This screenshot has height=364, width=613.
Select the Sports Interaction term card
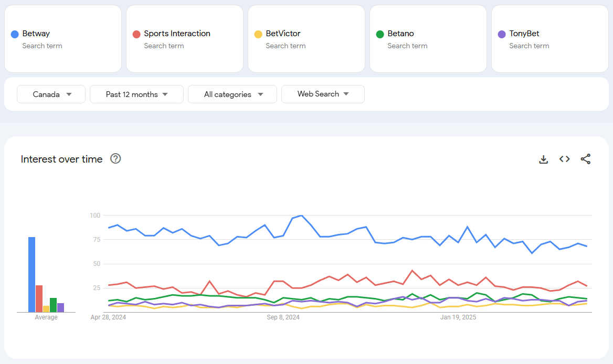pyautogui.click(x=185, y=39)
